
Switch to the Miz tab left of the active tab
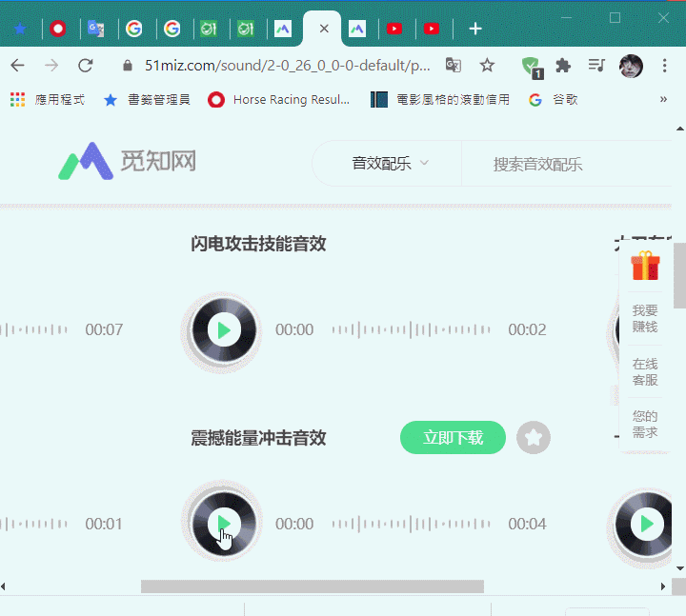tap(283, 29)
